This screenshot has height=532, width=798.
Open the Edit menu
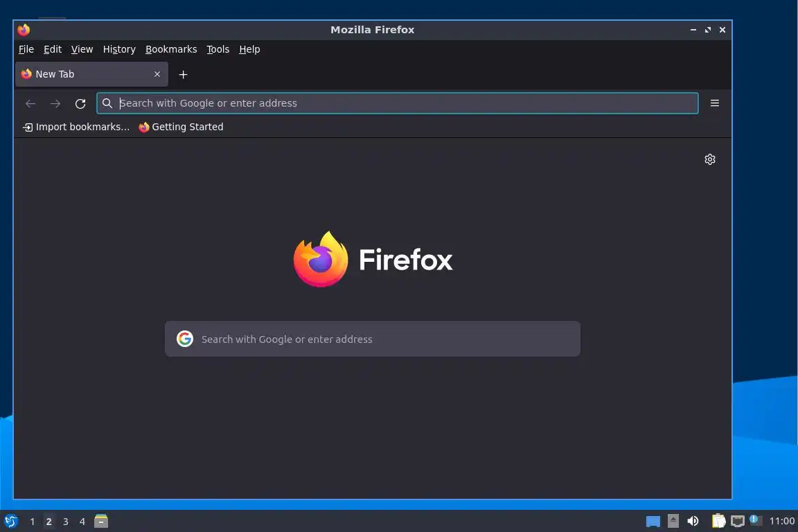53,49
